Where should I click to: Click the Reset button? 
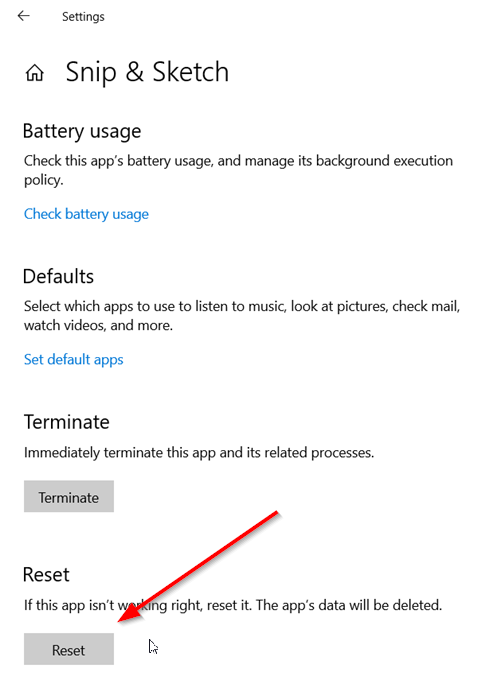pyautogui.click(x=69, y=649)
